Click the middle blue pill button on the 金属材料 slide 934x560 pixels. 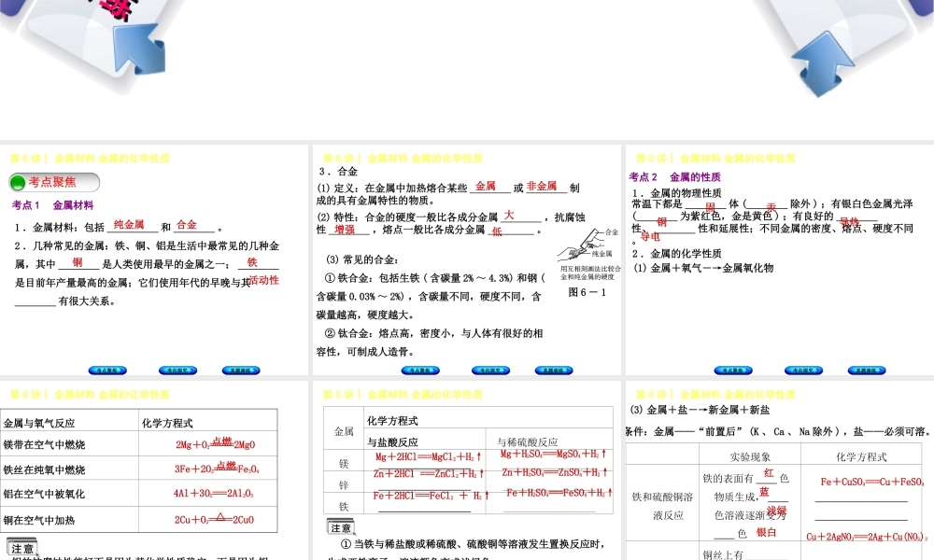[x=177, y=371]
